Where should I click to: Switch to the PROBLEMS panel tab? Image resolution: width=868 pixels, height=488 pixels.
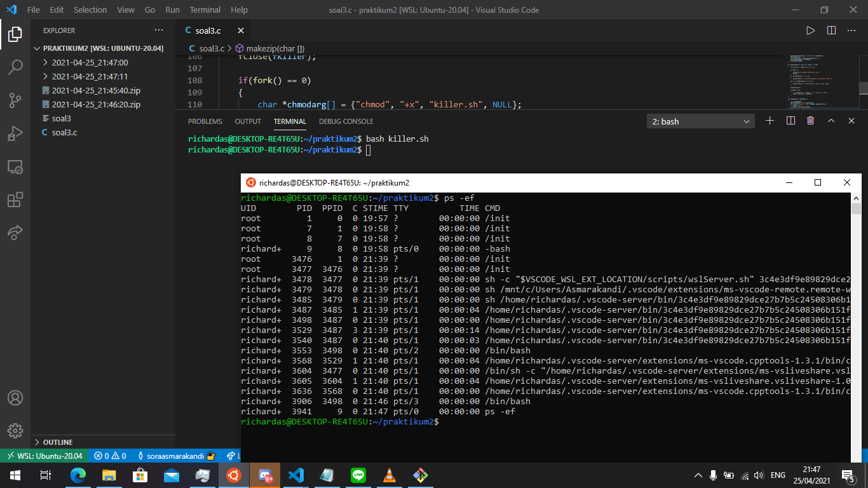click(x=205, y=121)
